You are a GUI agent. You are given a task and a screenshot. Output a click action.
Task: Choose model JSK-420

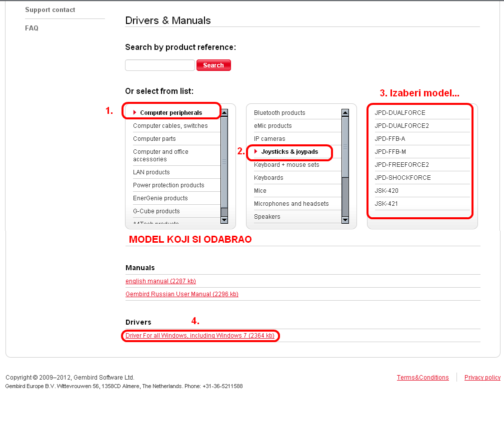coord(386,191)
